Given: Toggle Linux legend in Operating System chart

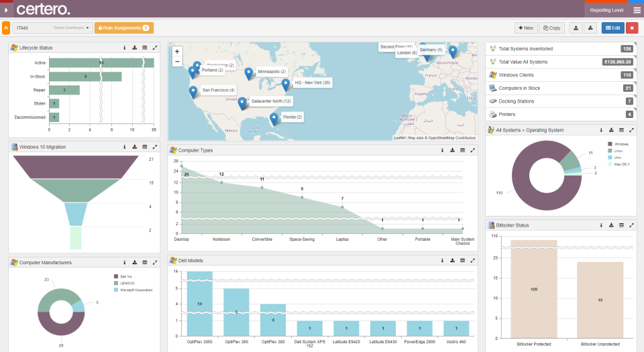Looking at the screenshot, I should click(615, 151).
